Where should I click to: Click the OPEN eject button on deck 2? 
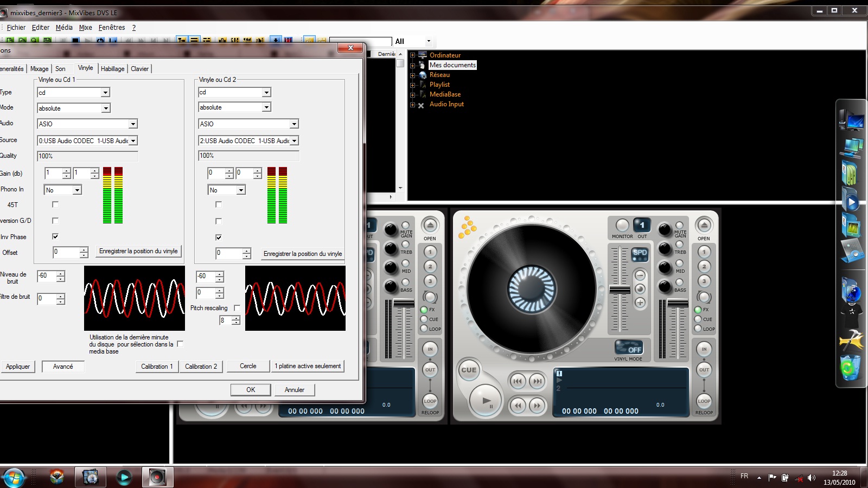704,225
